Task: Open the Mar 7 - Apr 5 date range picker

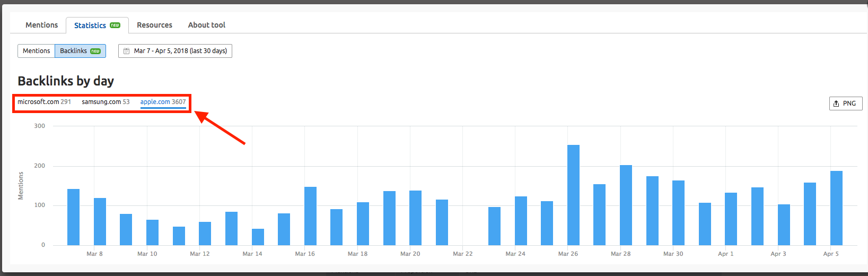Action: [x=175, y=51]
